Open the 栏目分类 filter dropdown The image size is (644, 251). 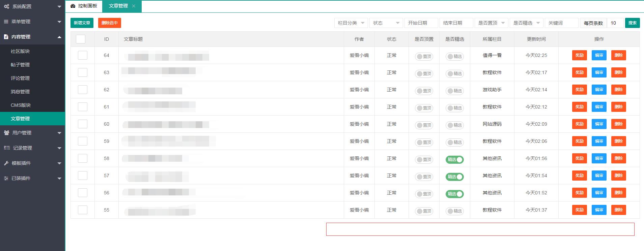point(351,23)
